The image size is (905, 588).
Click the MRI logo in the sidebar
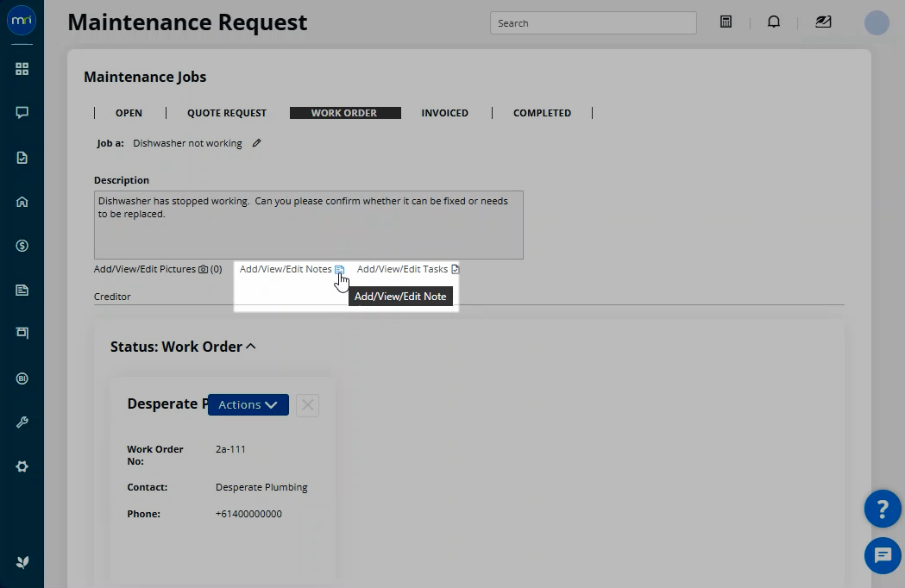[22, 20]
